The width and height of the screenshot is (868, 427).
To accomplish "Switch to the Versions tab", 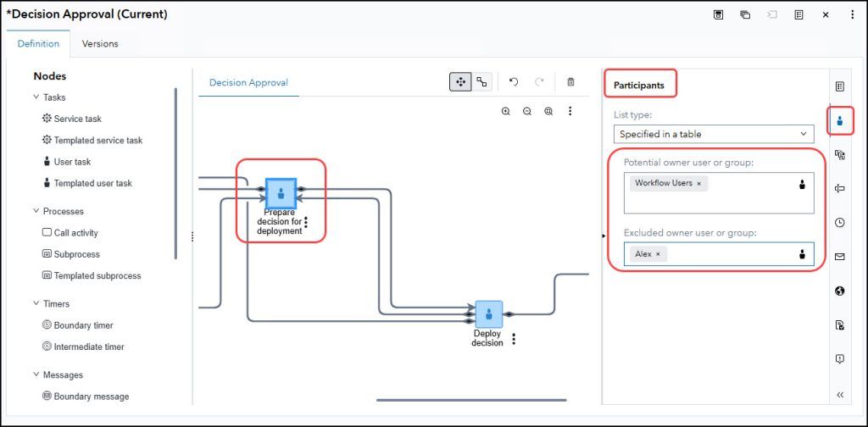I will point(100,44).
